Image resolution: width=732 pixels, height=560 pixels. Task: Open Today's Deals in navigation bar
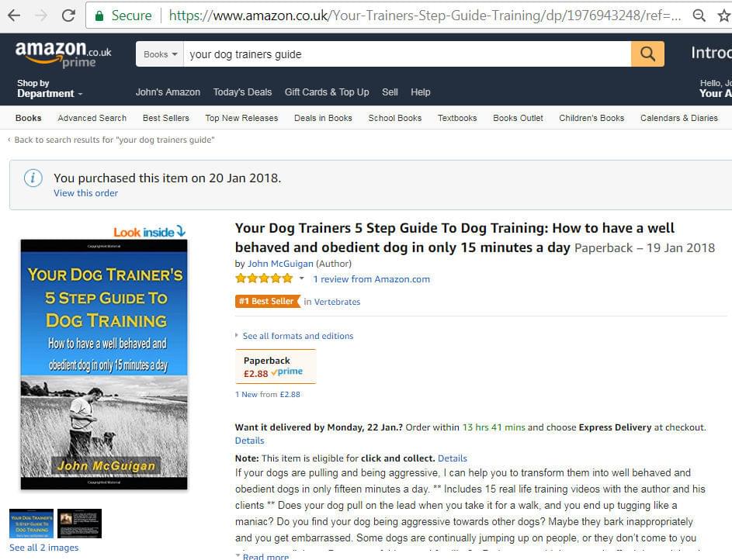click(242, 92)
